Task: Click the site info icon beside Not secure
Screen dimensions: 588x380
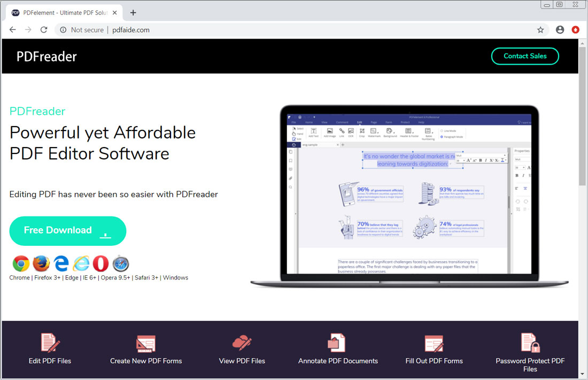Action: 63,29
